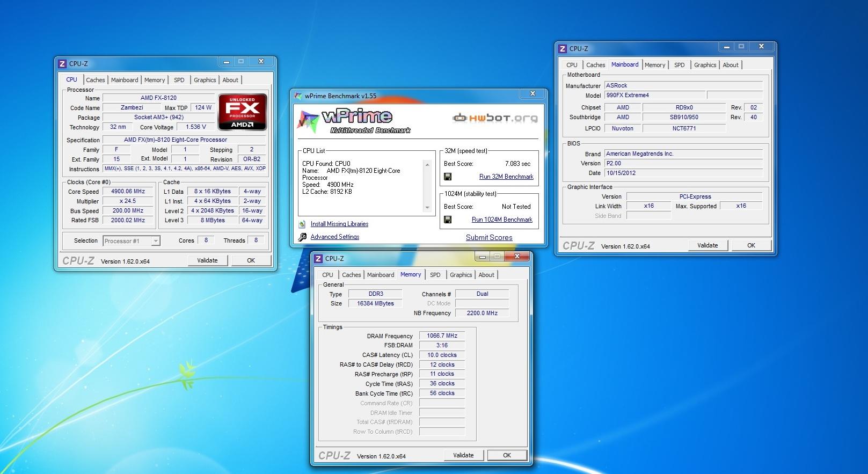Run the 1024M Benchmark
868x474 pixels.
tap(502, 220)
